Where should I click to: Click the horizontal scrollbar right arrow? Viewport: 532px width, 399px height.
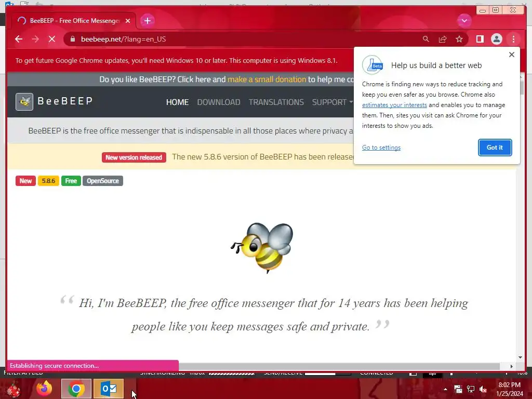(x=511, y=366)
